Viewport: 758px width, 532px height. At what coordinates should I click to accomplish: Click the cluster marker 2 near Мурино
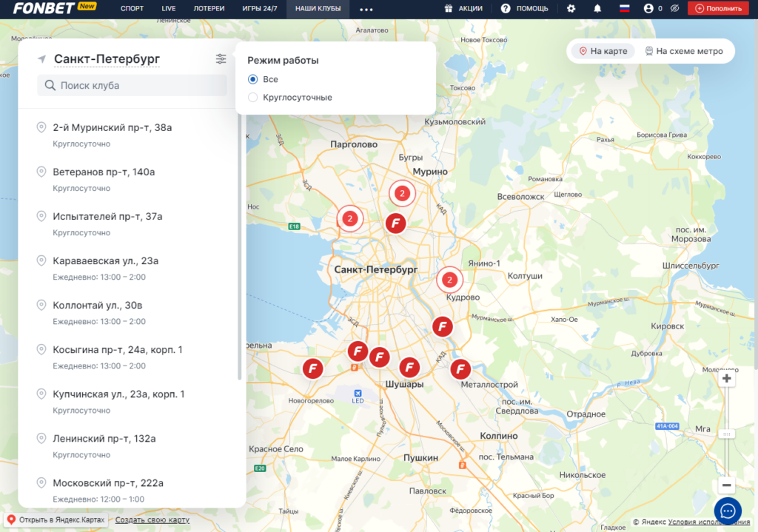pyautogui.click(x=402, y=193)
